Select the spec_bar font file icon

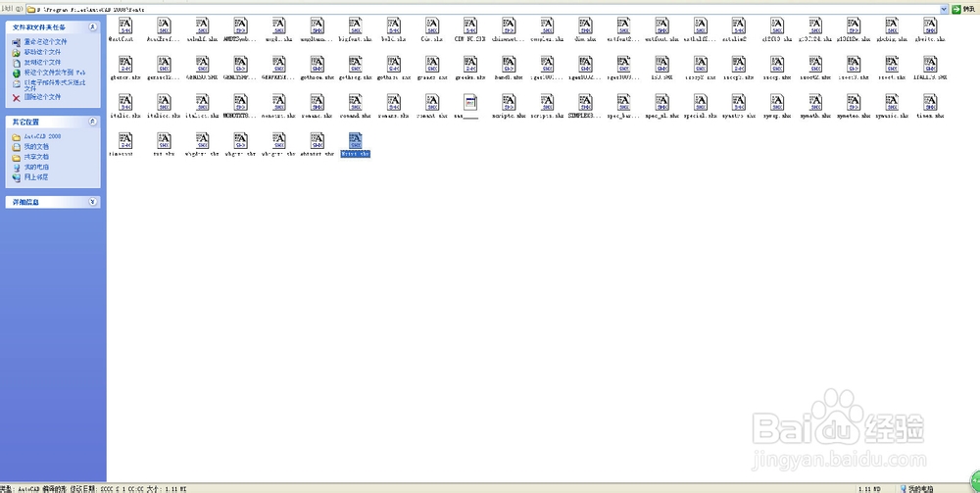pyautogui.click(x=623, y=103)
